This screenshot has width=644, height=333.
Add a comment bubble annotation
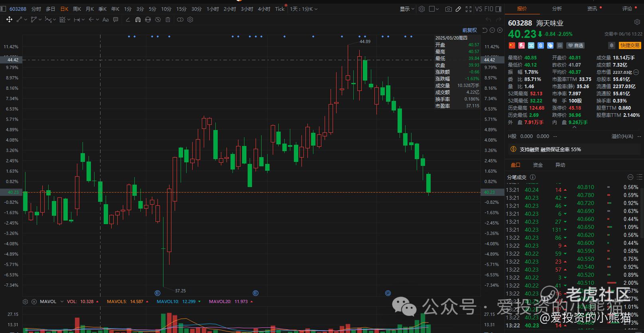pos(116,20)
